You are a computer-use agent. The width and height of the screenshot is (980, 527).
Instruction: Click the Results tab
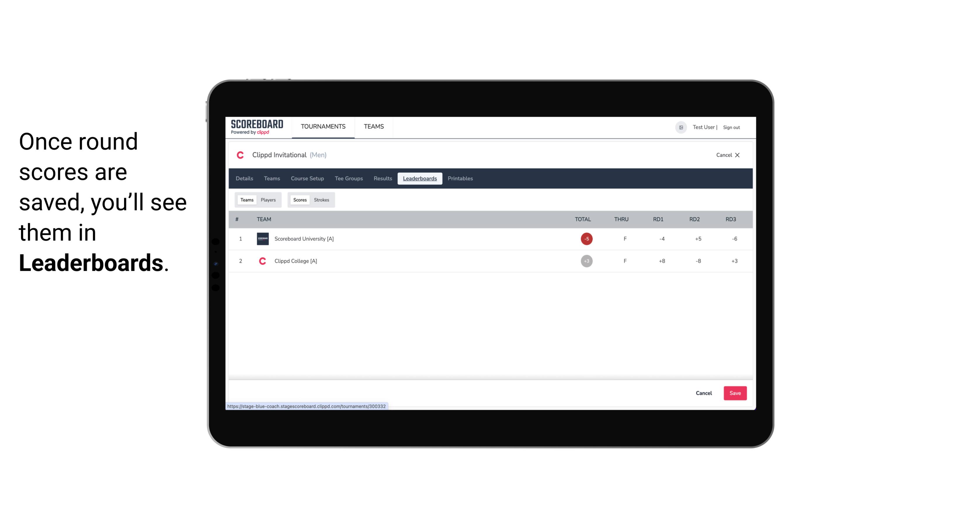(382, 179)
